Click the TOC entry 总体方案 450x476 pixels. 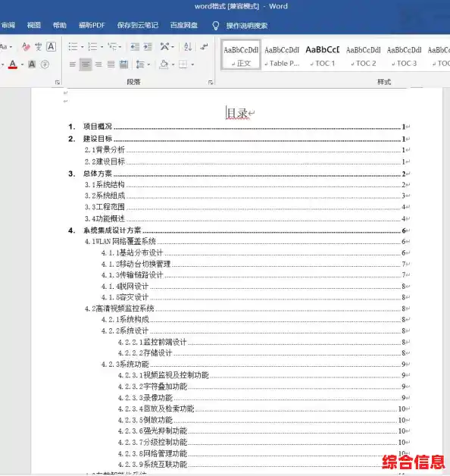click(x=98, y=174)
